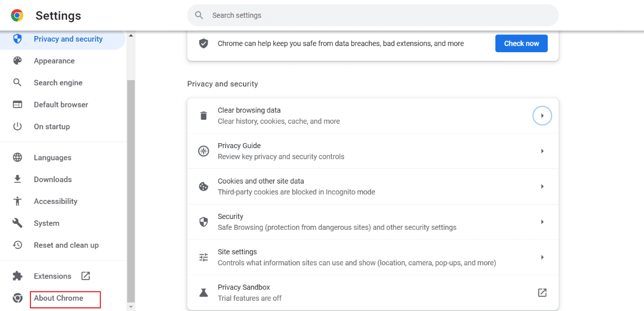Click the On startup power icon
The height and width of the screenshot is (311, 644).
17,126
